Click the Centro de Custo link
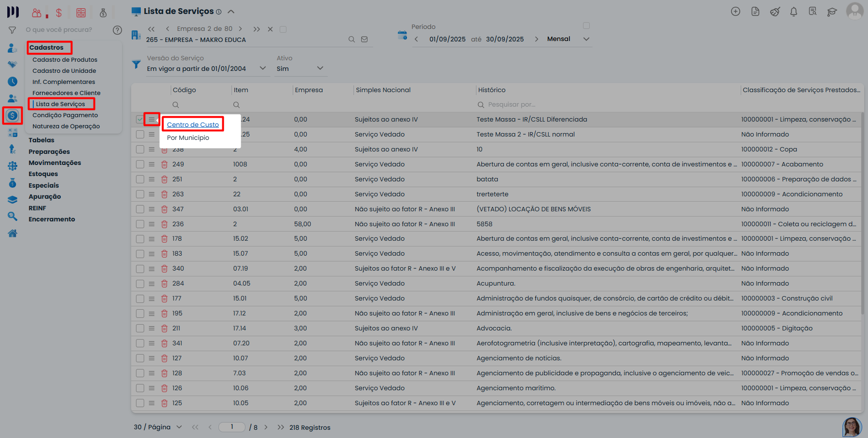 pos(193,124)
